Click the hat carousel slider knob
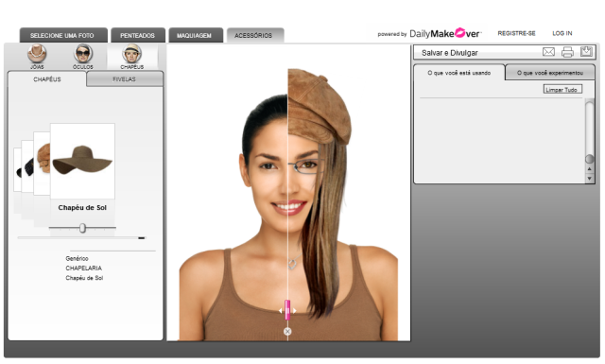Image resolution: width=605 pixels, height=364 pixels. point(82,228)
